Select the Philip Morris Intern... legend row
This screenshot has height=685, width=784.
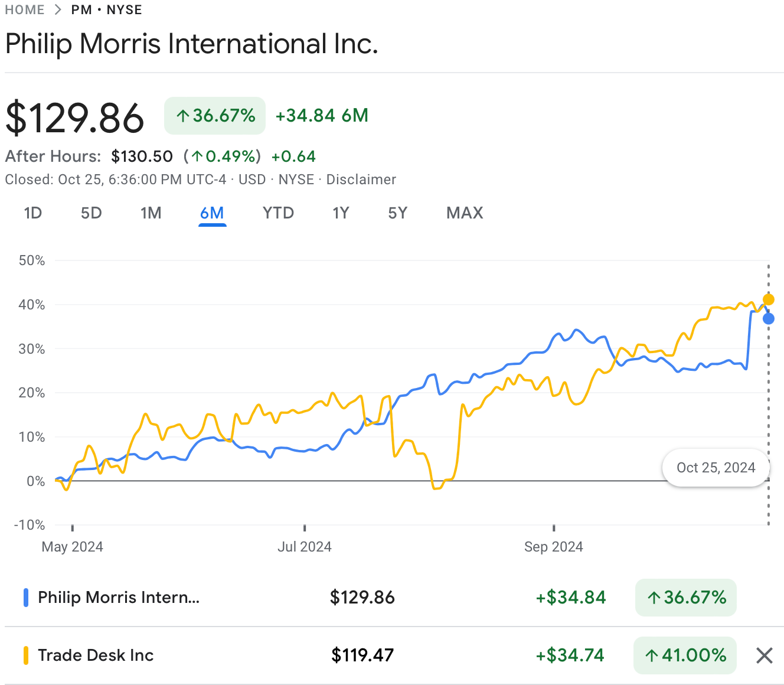[392, 598]
